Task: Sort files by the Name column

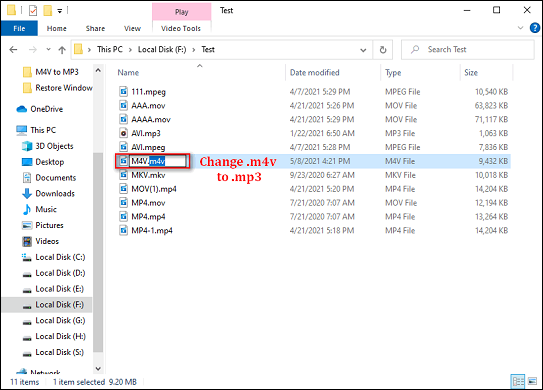Action: pyautogui.click(x=128, y=72)
